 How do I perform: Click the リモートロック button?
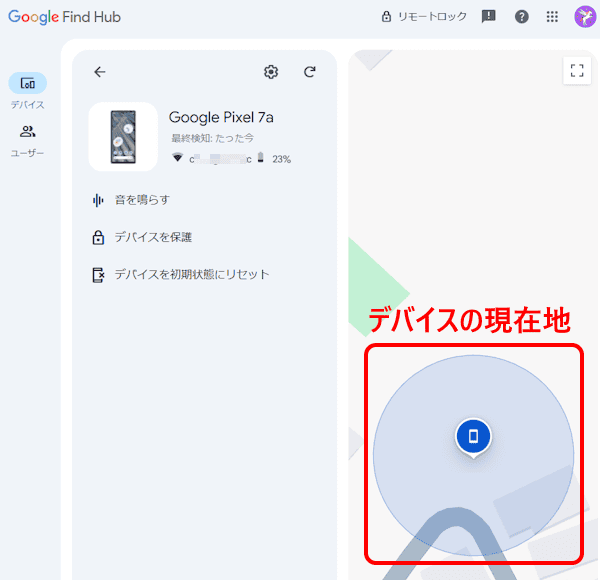[x=424, y=17]
